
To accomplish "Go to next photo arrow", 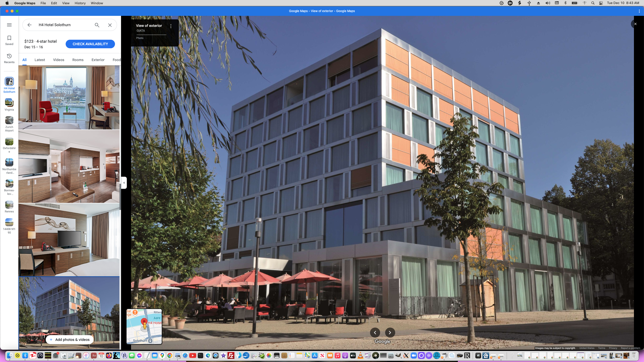I will click(x=390, y=333).
